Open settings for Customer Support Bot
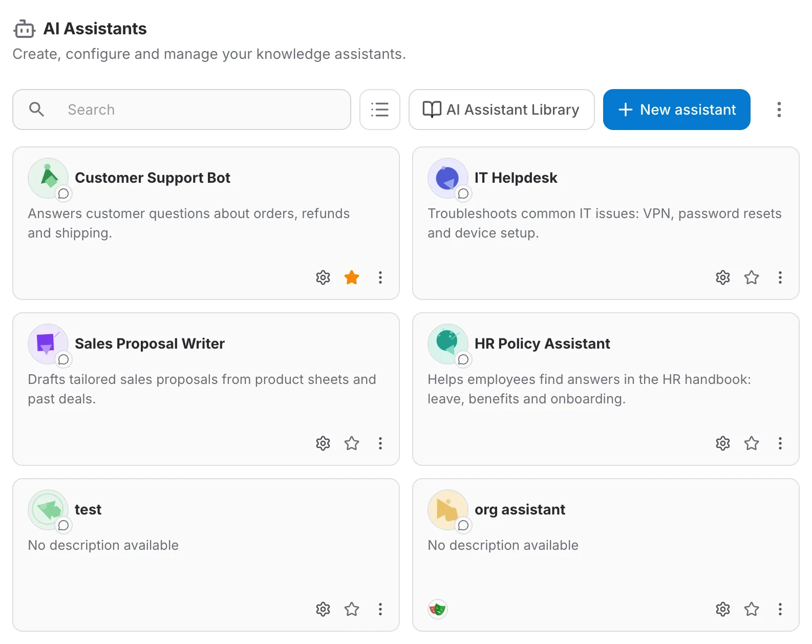The width and height of the screenshot is (812, 644). (x=323, y=277)
